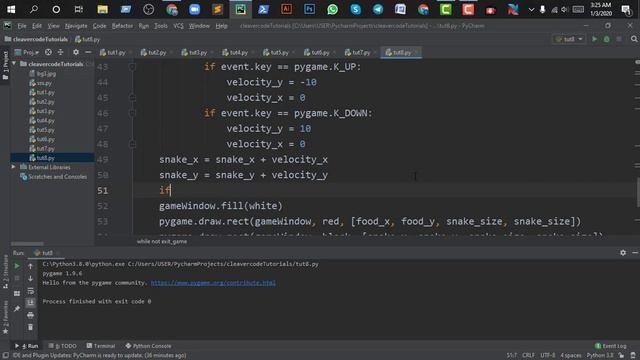Toggle the 2: Structure side tab
Screen dimensions: 640x360
(5, 271)
